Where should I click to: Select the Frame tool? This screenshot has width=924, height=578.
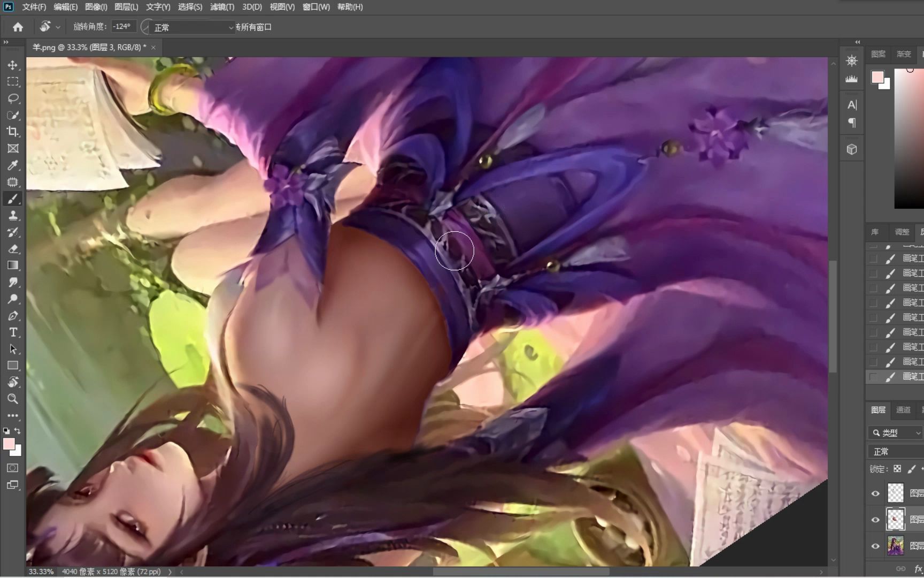coord(13,148)
